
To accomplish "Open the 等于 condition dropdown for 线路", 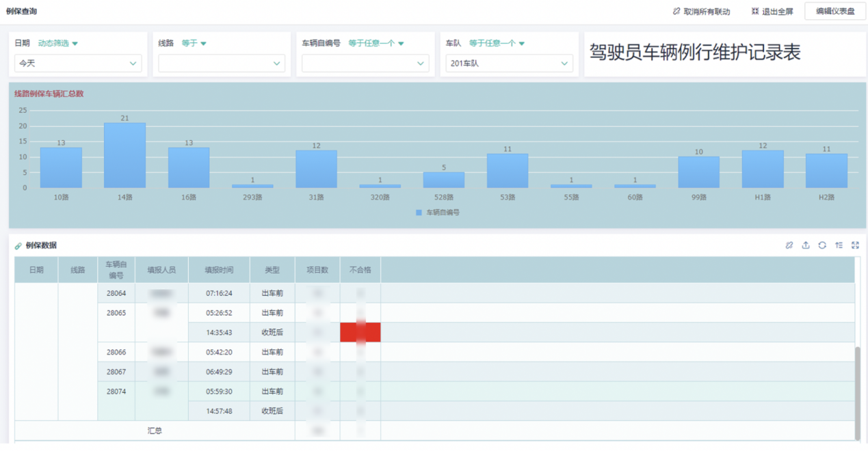I will 194,43.
